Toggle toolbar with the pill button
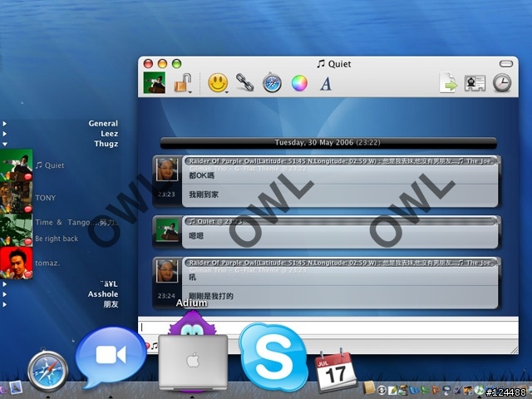The image size is (532, 399). [506, 63]
